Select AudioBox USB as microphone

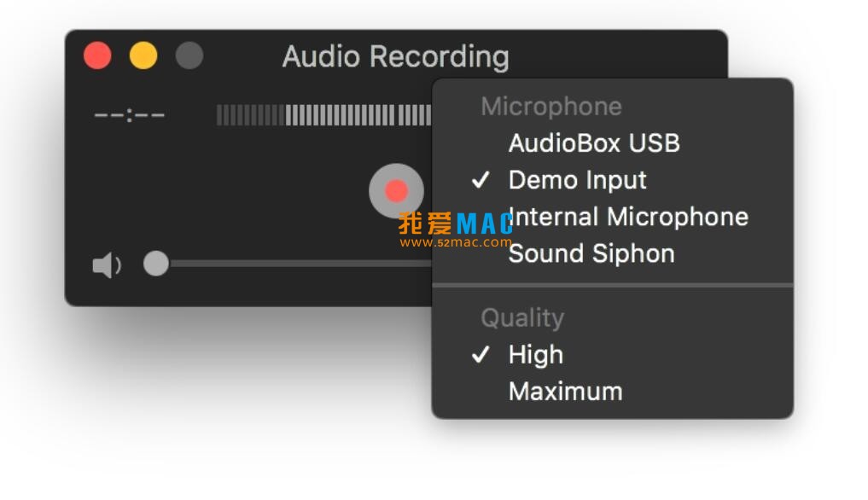click(x=593, y=143)
